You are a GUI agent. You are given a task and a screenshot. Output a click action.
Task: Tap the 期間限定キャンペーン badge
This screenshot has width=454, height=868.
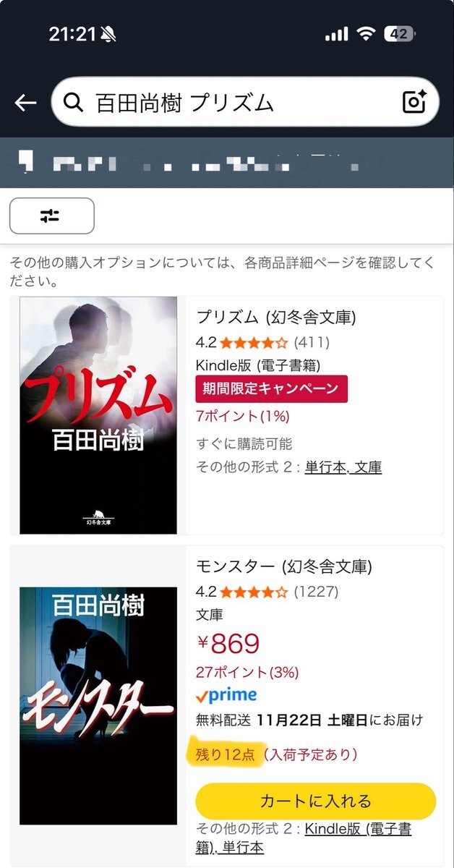coord(271,388)
